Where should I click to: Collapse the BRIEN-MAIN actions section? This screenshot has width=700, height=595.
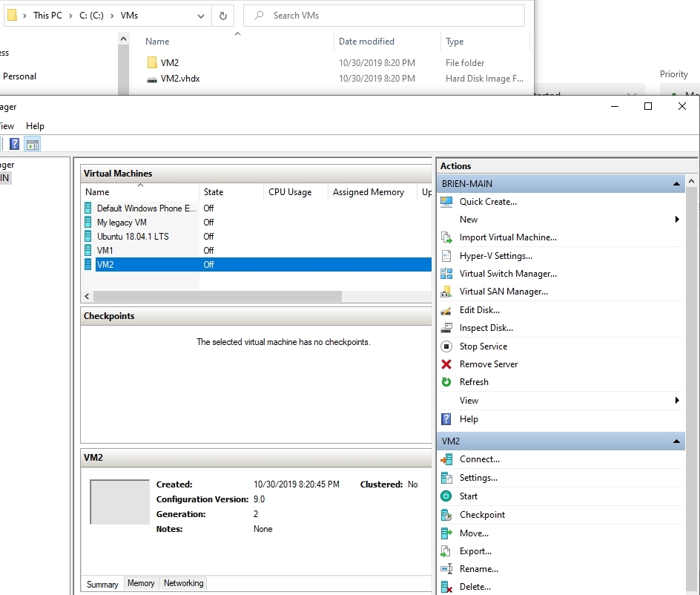coord(676,183)
